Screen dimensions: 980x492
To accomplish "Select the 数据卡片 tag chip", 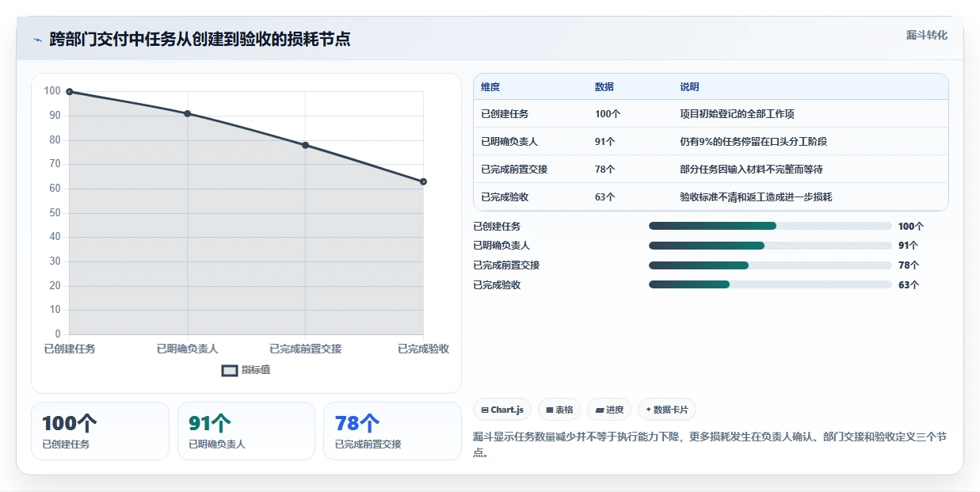I will (x=666, y=410).
